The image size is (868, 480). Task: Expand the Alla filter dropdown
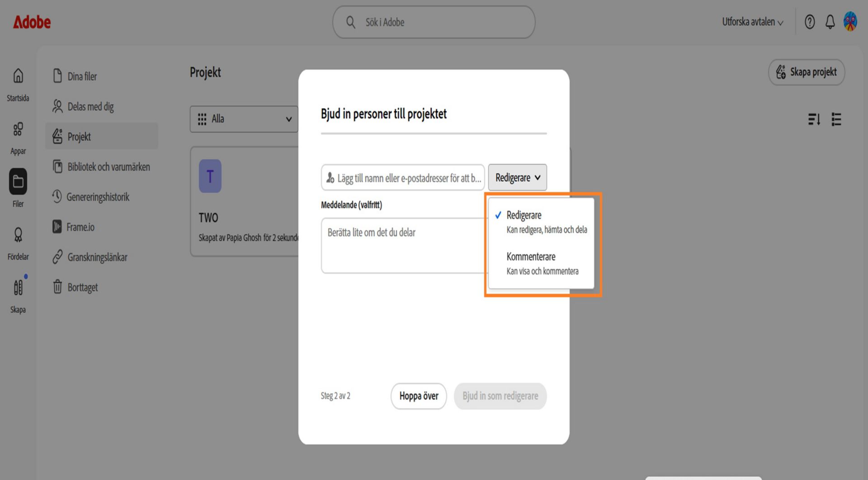[244, 119]
